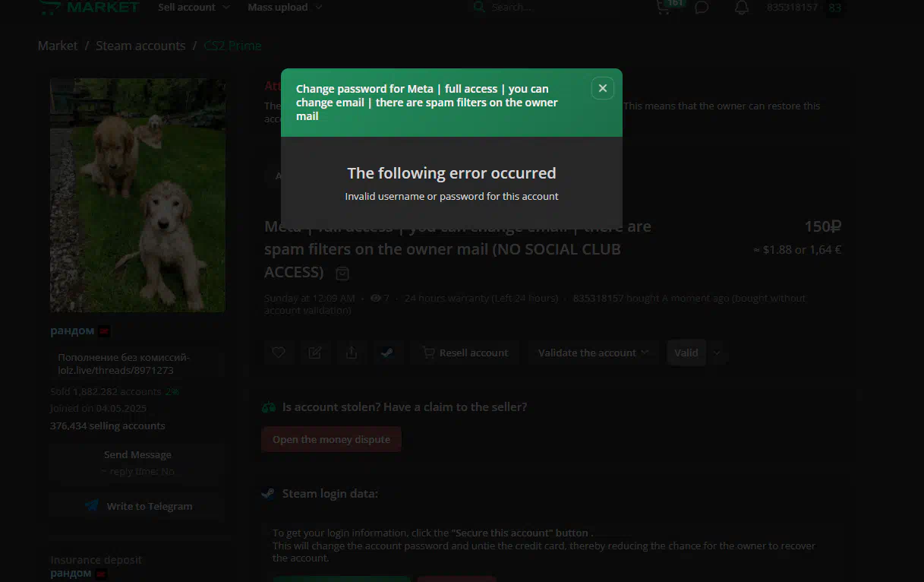
Task: Expand the arrow next to Valid
Action: coord(717,353)
